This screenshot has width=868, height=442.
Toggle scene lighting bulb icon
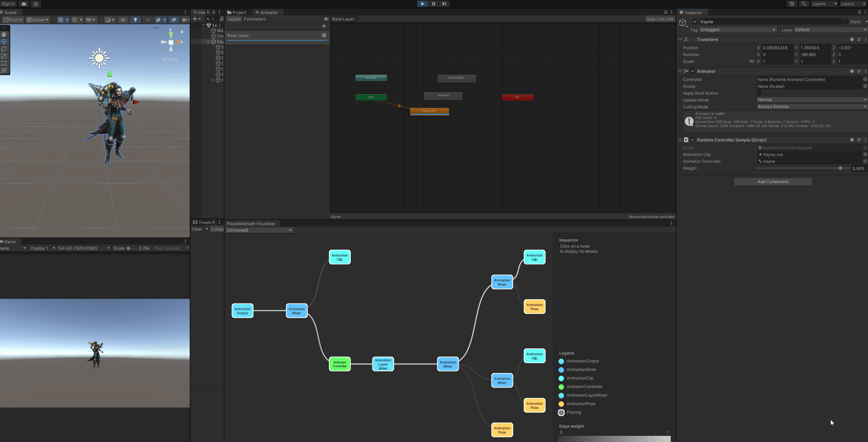click(135, 20)
